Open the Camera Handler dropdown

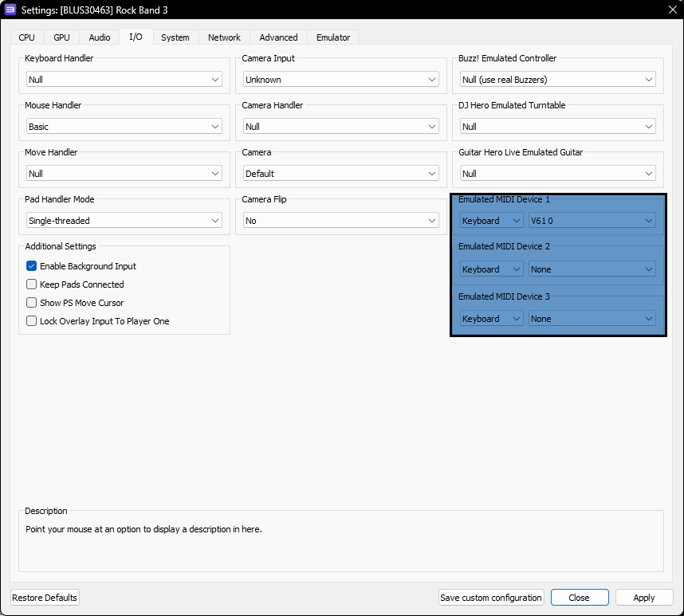pyautogui.click(x=340, y=127)
